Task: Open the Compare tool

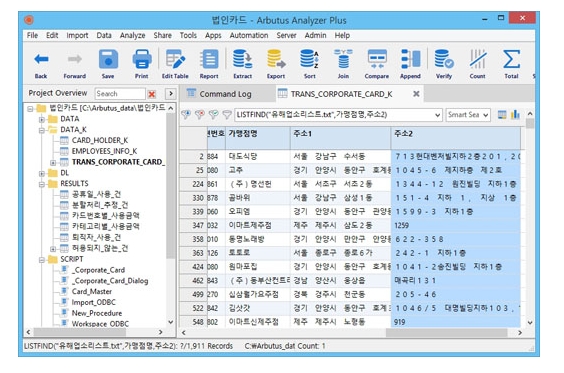Action: [x=377, y=64]
